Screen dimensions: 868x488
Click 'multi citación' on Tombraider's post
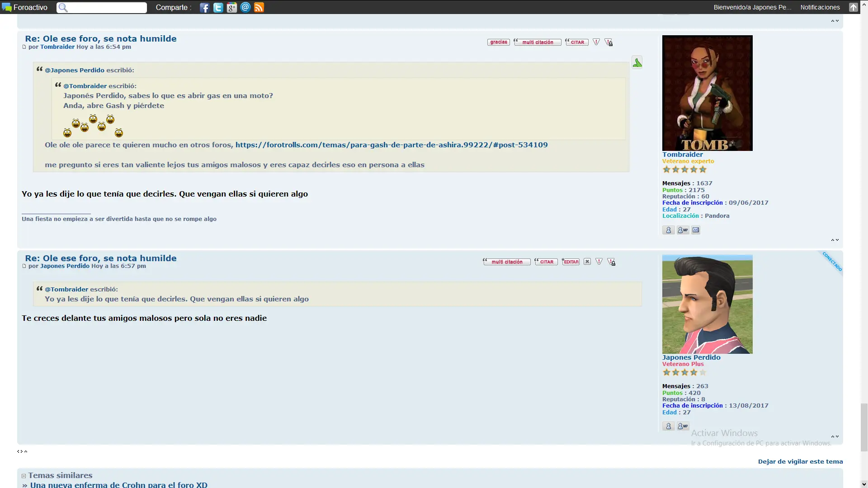(x=538, y=42)
